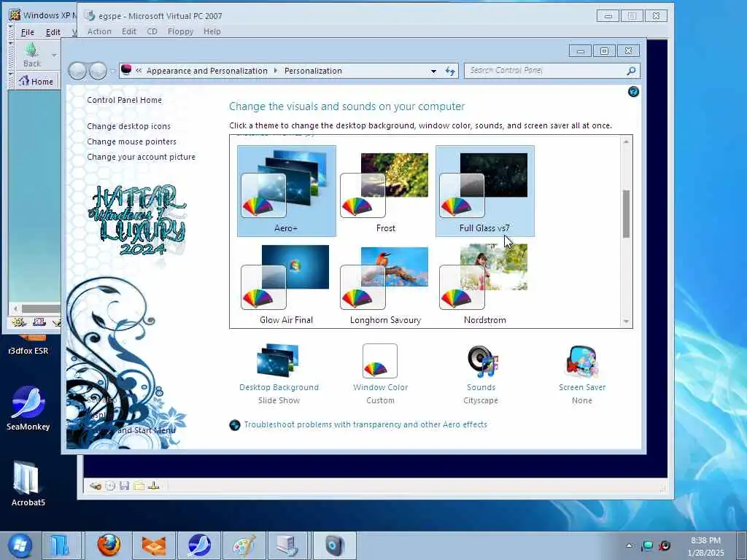
Task: Open the blue ring app on taskbar
Action: [x=334, y=545]
